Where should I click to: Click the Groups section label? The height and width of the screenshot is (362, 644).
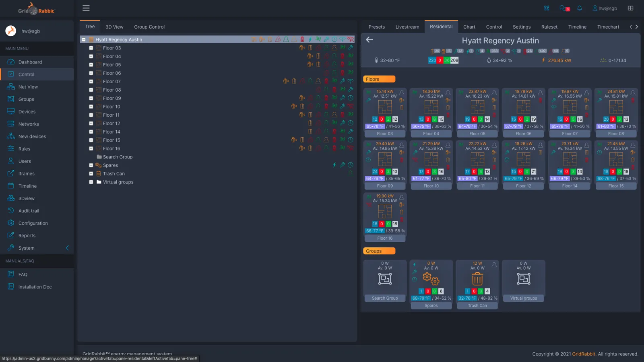379,251
